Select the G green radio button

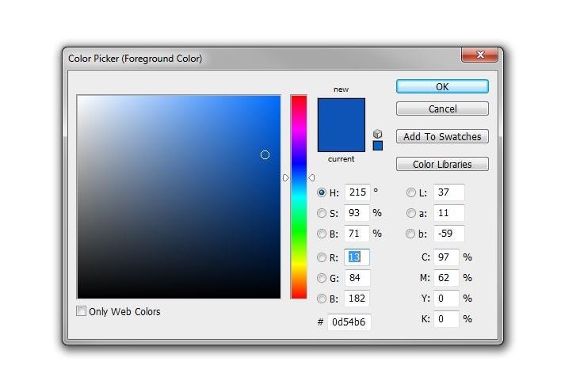tap(322, 278)
